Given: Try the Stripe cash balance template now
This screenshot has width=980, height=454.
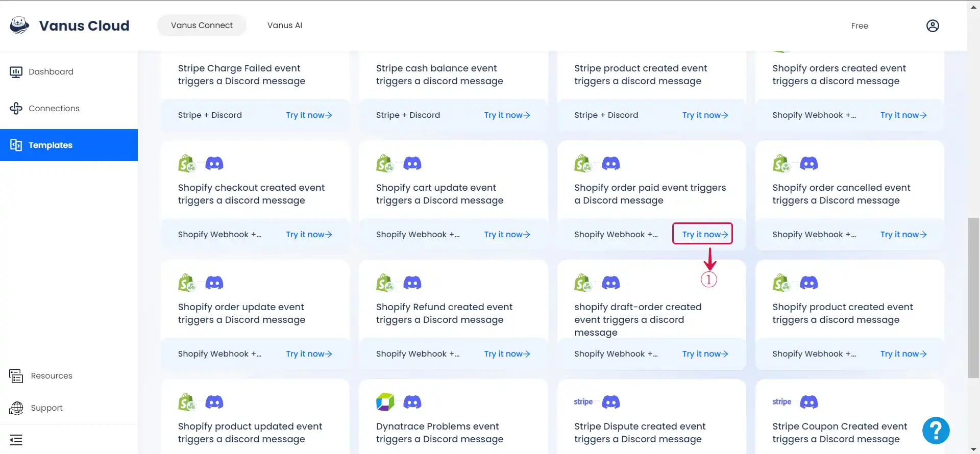Looking at the screenshot, I should [507, 115].
